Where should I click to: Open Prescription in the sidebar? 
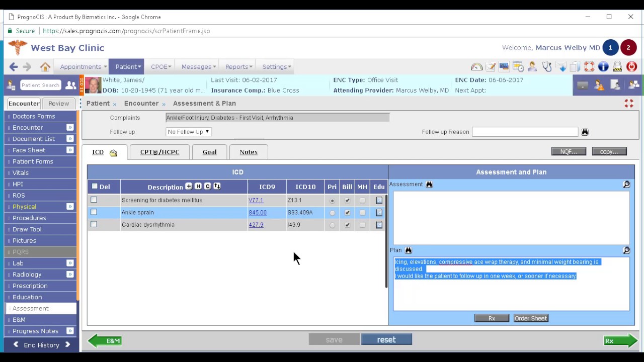pos(40,286)
